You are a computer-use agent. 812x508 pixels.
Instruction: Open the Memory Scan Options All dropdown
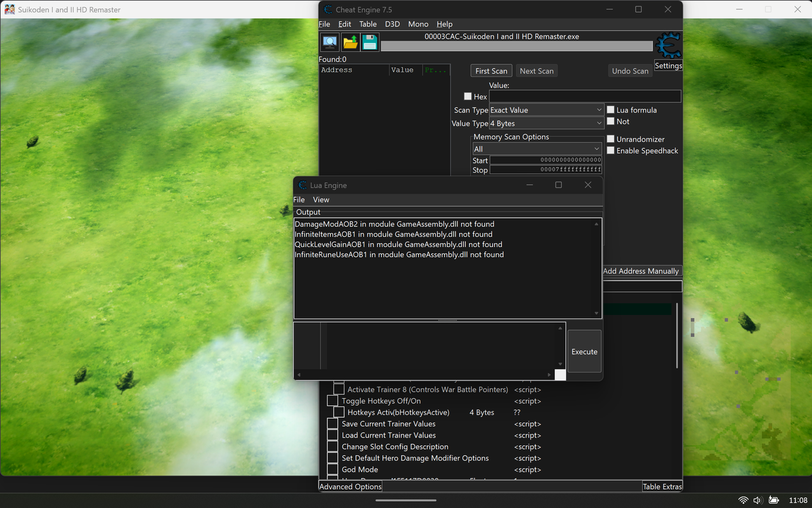coord(537,149)
